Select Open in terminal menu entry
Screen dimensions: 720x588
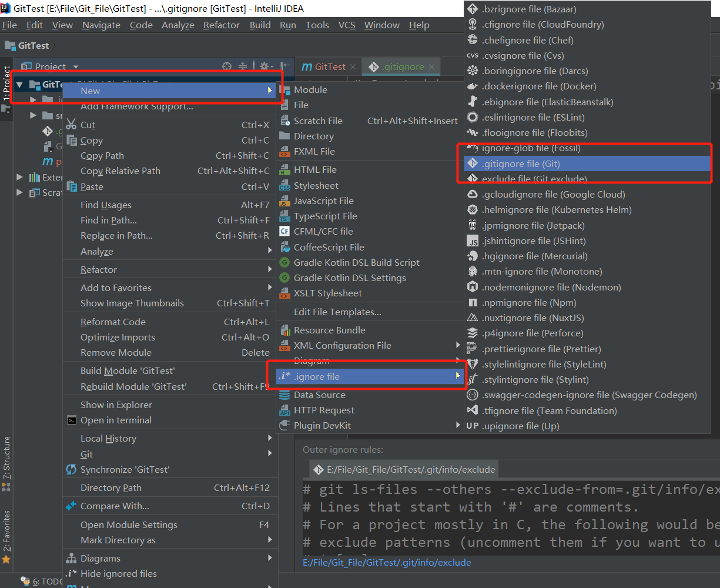click(170, 420)
